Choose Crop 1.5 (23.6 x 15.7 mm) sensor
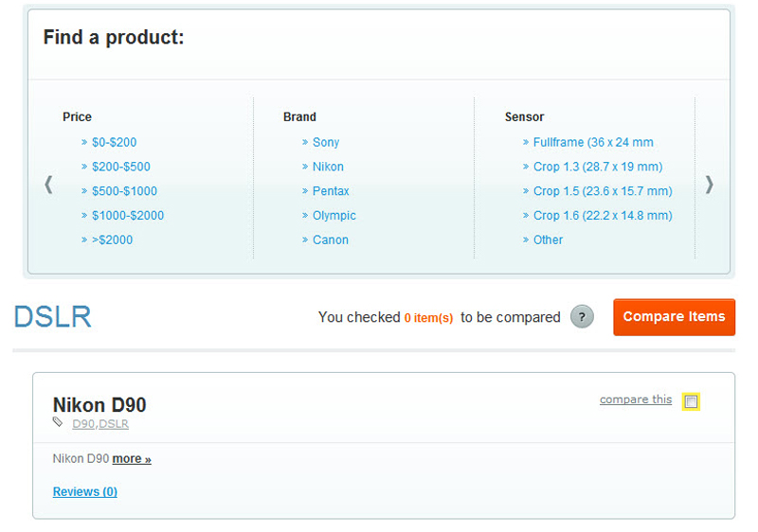Viewport: 758px width, 532px height. pos(603,191)
